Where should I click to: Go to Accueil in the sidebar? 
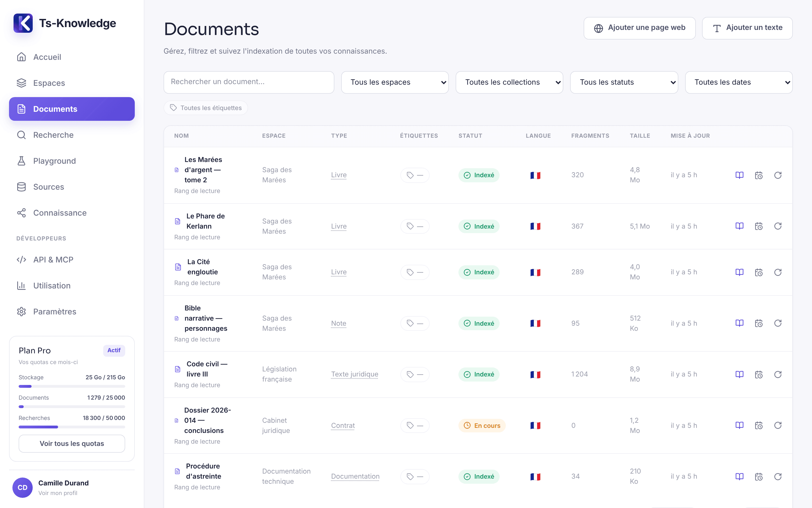(72, 57)
